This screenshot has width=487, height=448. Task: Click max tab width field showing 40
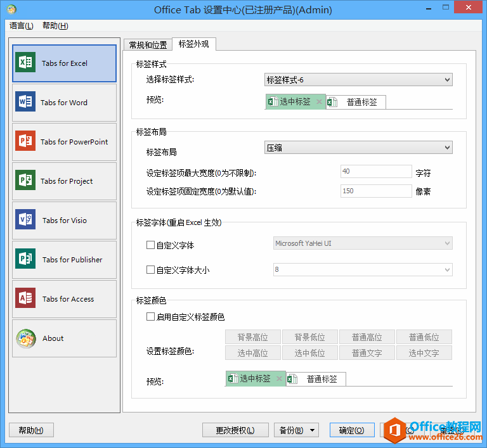[376, 171]
